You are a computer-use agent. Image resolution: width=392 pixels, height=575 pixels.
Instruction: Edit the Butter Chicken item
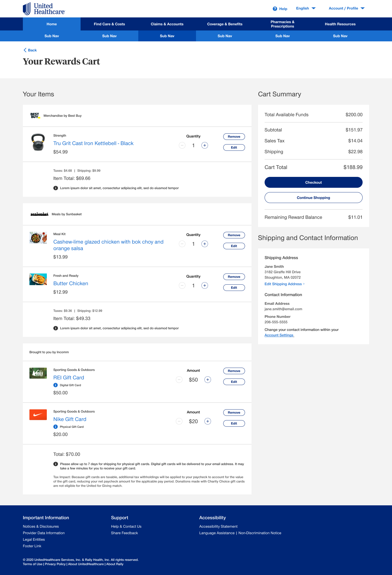[x=234, y=288]
